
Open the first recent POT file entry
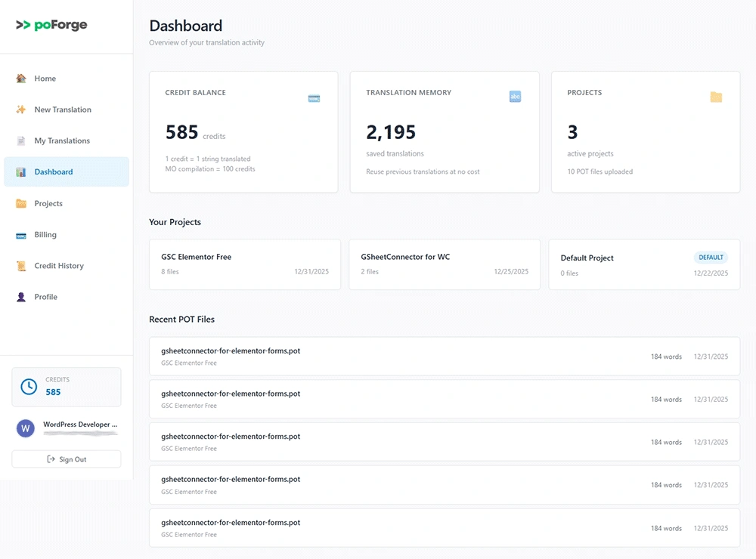445,356
